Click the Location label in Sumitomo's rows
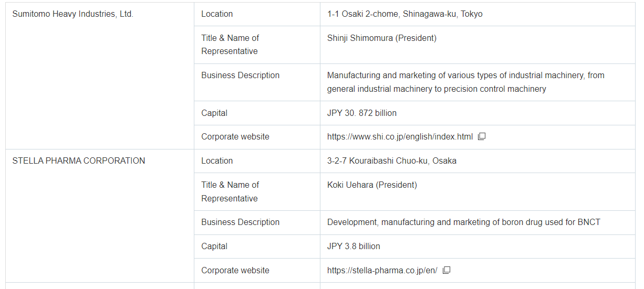 point(217,14)
